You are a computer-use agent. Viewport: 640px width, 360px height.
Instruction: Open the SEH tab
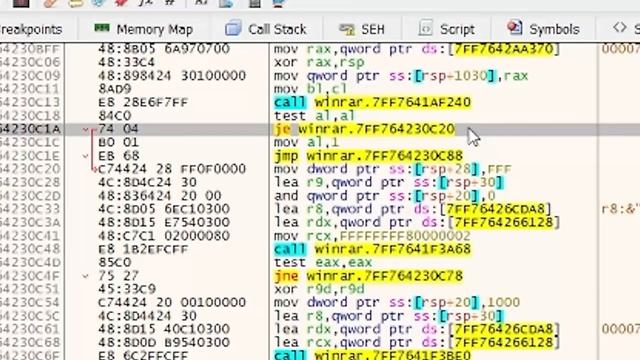click(362, 29)
